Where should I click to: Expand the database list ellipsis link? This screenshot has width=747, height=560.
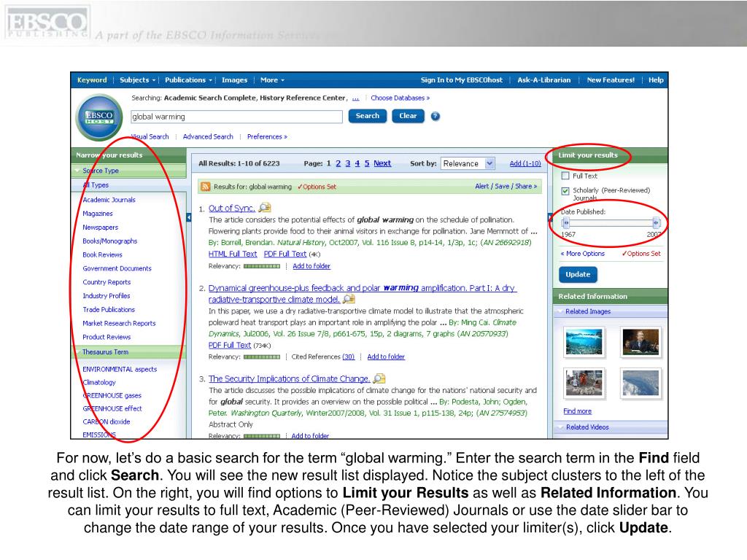(x=355, y=98)
